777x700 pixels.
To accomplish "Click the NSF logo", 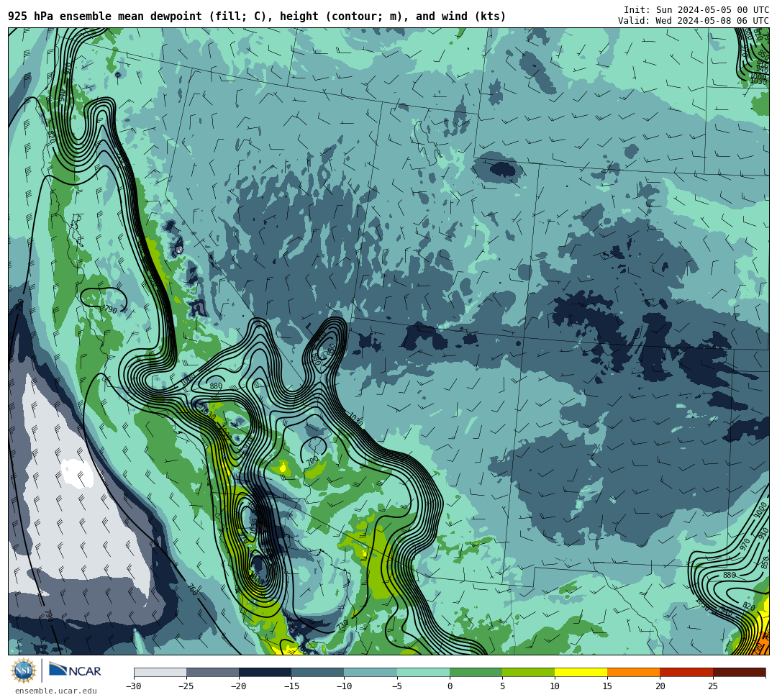I will click(x=24, y=671).
